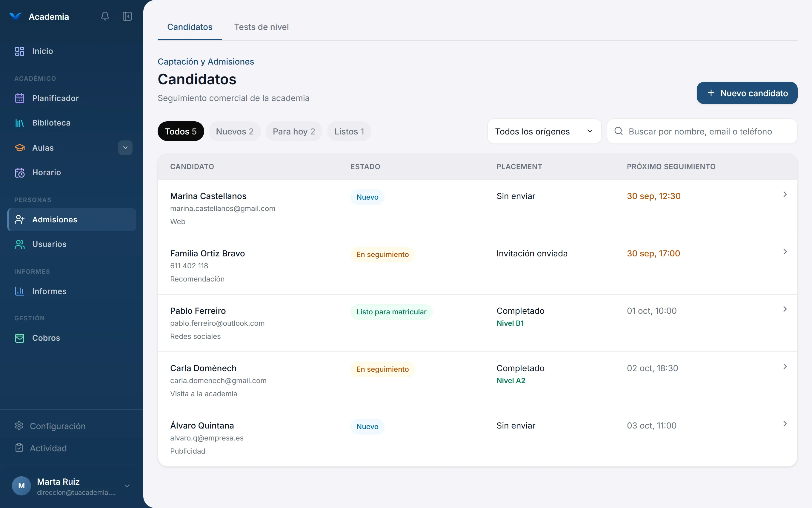Open the Todos los orígenes dropdown
The height and width of the screenshot is (508, 812).
[x=544, y=131]
